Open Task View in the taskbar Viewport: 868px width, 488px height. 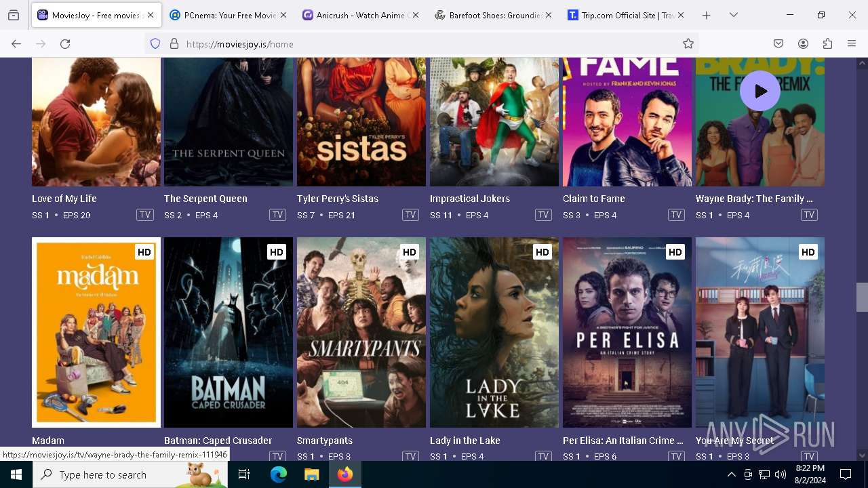tap(244, 474)
